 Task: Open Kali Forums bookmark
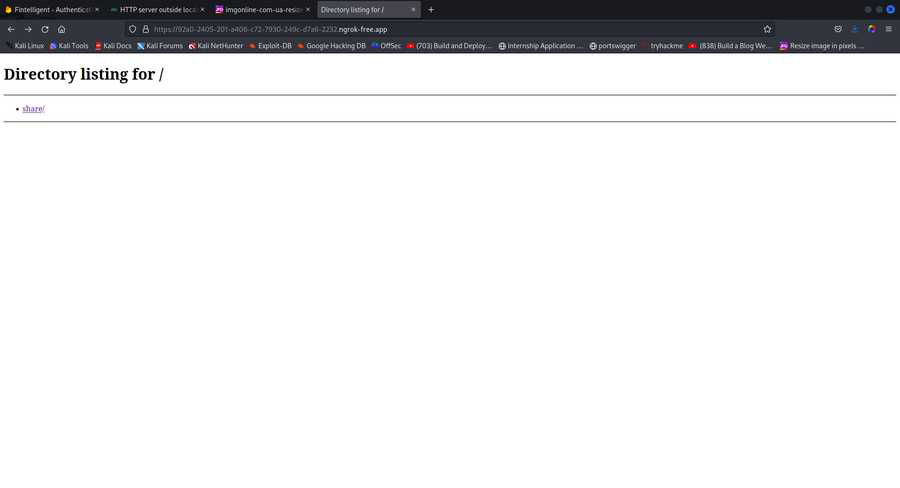point(160,46)
